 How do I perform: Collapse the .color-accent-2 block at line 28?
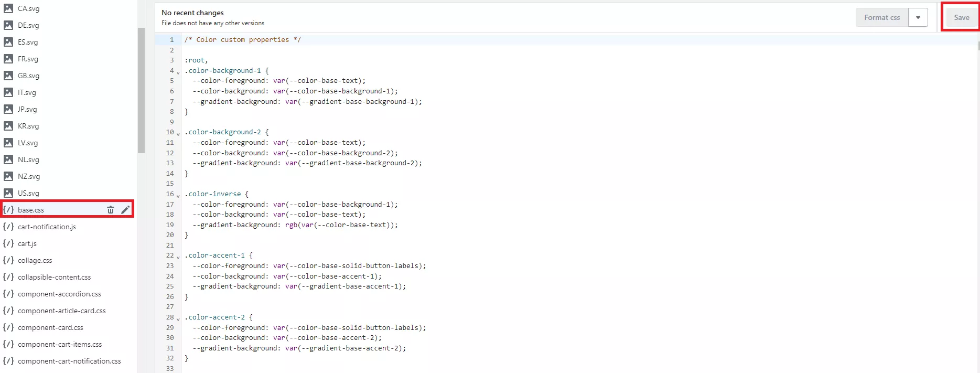pos(178,319)
